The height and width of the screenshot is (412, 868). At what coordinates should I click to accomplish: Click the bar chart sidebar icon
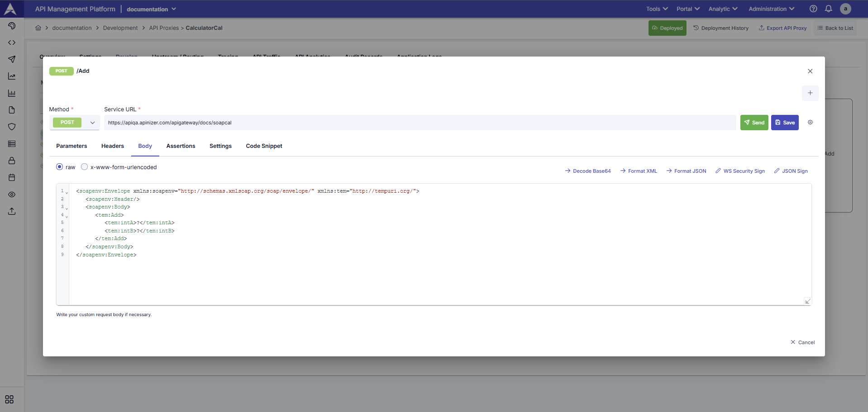click(x=12, y=93)
